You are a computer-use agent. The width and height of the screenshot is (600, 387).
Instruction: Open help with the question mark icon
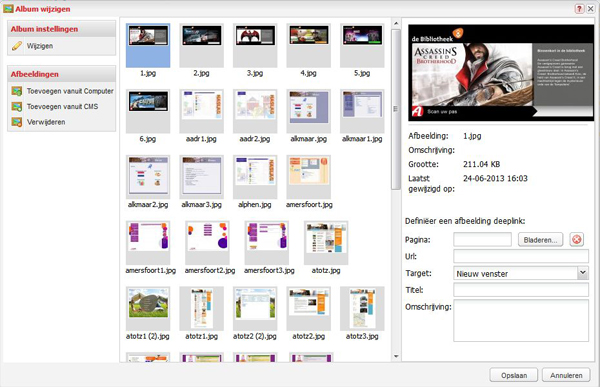pos(579,9)
